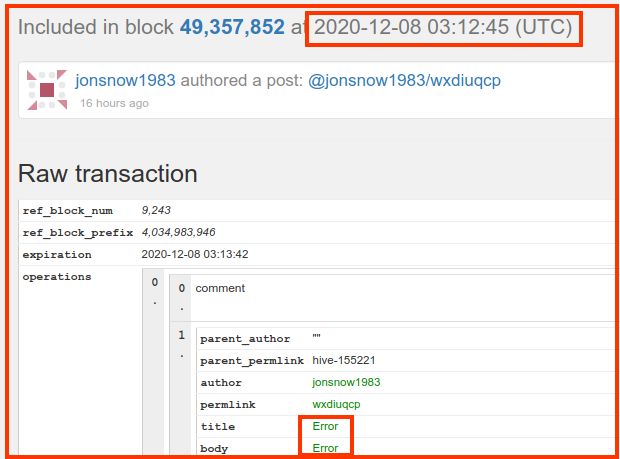Click the title field label
The height and width of the screenshot is (459, 620).
(x=217, y=427)
